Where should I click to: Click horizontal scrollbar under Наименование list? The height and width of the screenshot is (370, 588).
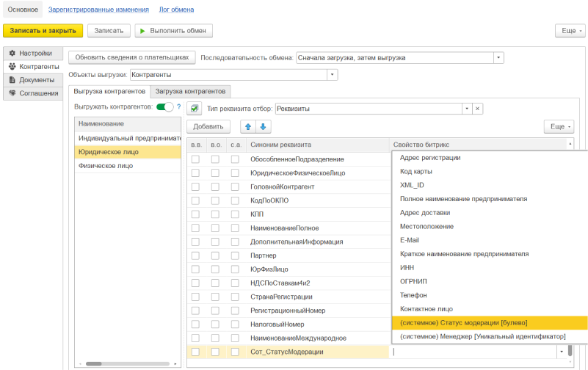(x=128, y=363)
